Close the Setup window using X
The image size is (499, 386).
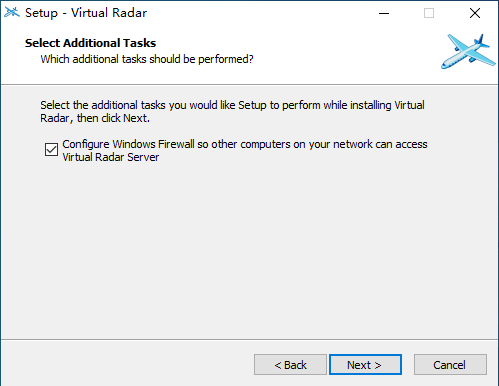point(475,13)
